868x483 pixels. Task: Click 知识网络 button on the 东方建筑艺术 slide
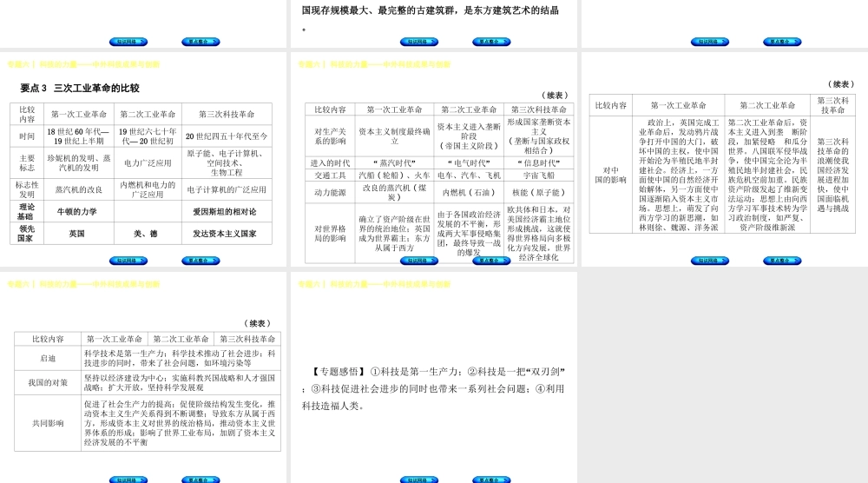[419, 42]
